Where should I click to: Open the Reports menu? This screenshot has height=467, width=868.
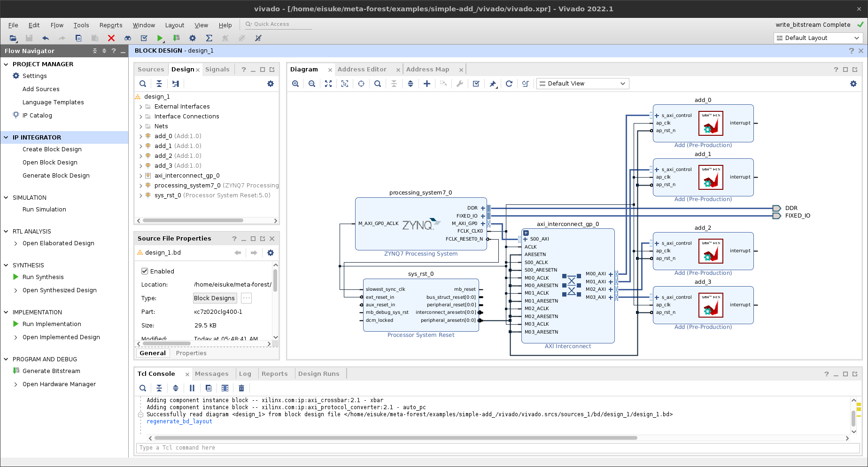pyautogui.click(x=111, y=25)
